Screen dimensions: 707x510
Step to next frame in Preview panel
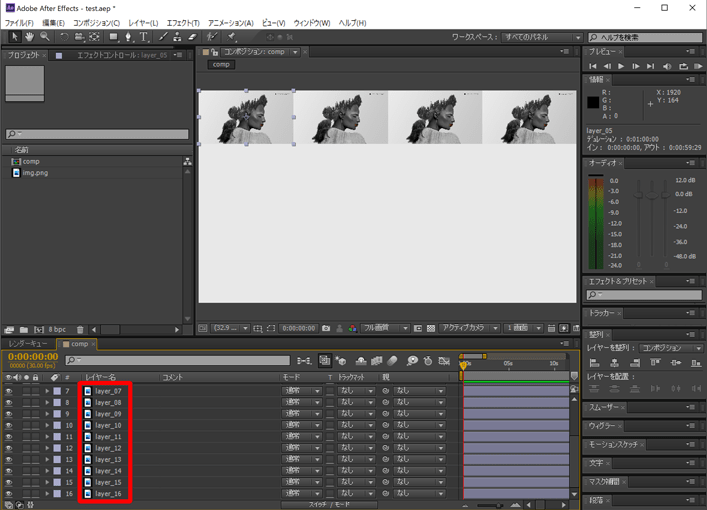(x=636, y=66)
